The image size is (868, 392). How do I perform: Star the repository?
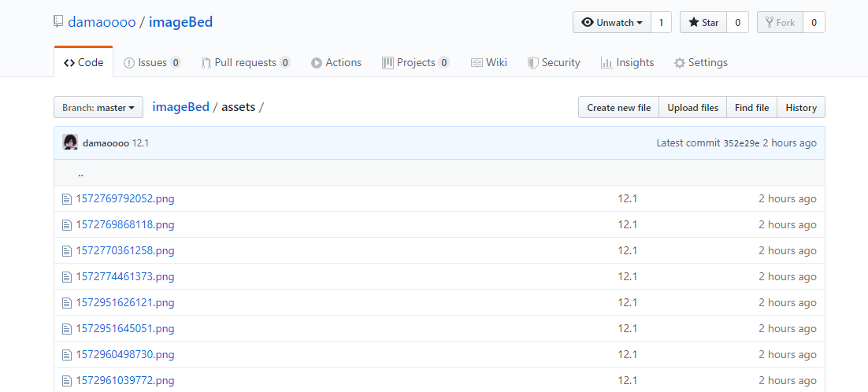[703, 23]
